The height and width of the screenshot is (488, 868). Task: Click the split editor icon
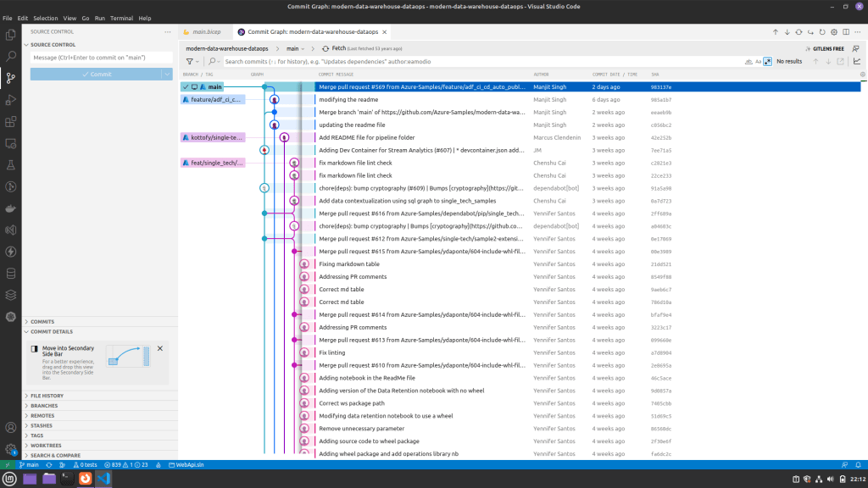(846, 32)
